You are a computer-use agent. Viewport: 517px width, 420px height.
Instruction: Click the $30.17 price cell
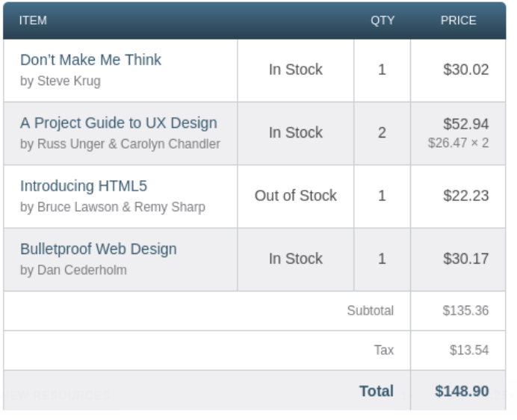click(x=465, y=259)
